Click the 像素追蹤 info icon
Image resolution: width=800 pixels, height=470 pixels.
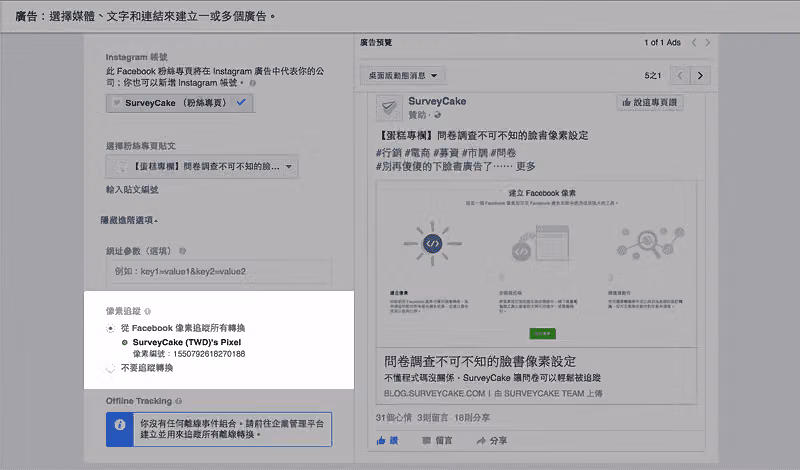tap(147, 311)
